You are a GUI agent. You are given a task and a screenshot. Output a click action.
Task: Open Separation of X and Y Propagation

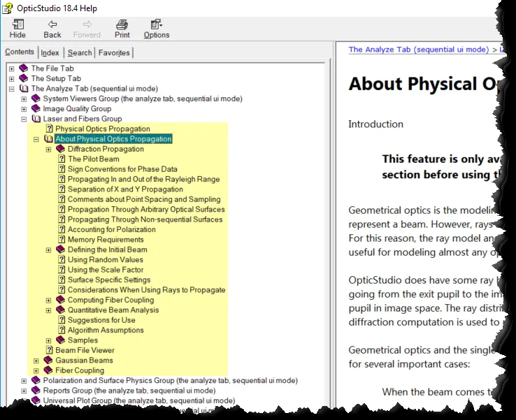[125, 189]
